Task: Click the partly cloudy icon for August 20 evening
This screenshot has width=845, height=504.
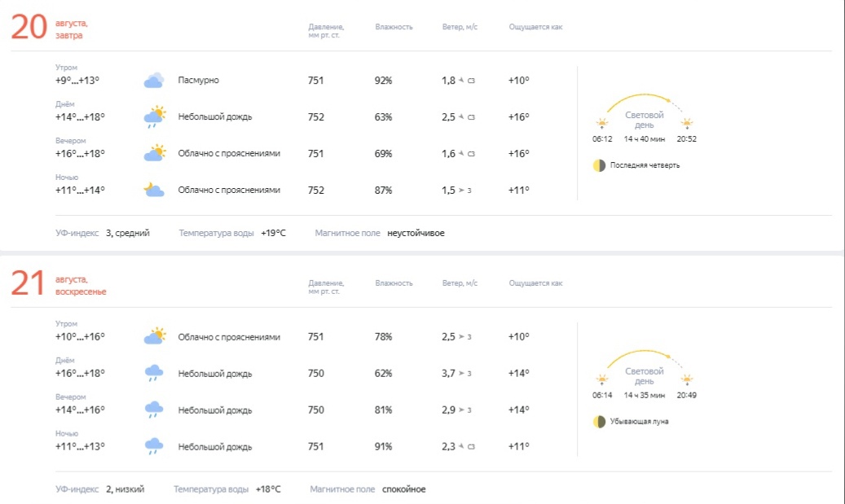Action: [x=154, y=153]
